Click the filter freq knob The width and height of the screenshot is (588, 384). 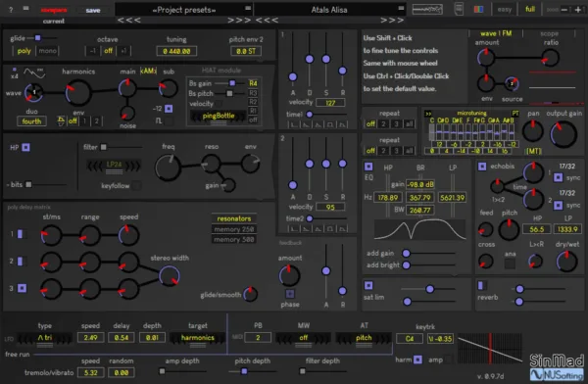pyautogui.click(x=168, y=168)
